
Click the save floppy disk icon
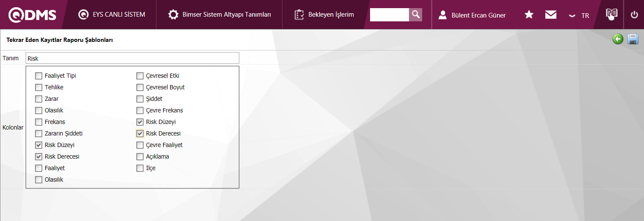click(x=633, y=39)
